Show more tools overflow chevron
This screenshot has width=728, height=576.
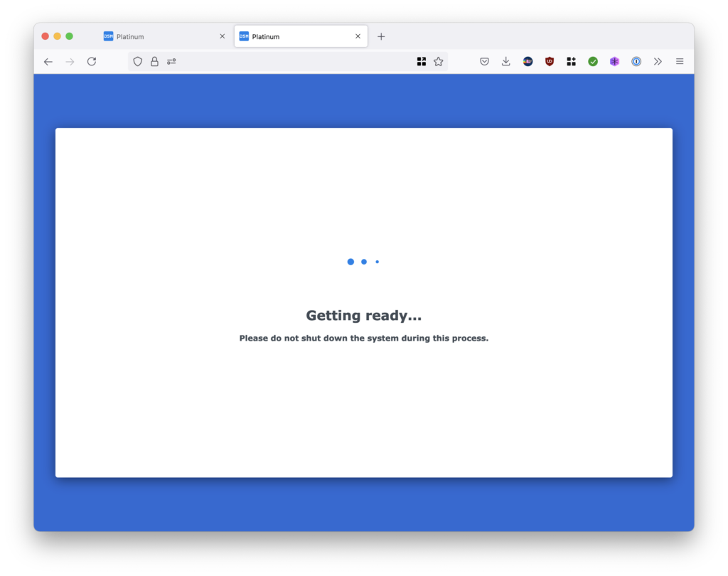(658, 61)
